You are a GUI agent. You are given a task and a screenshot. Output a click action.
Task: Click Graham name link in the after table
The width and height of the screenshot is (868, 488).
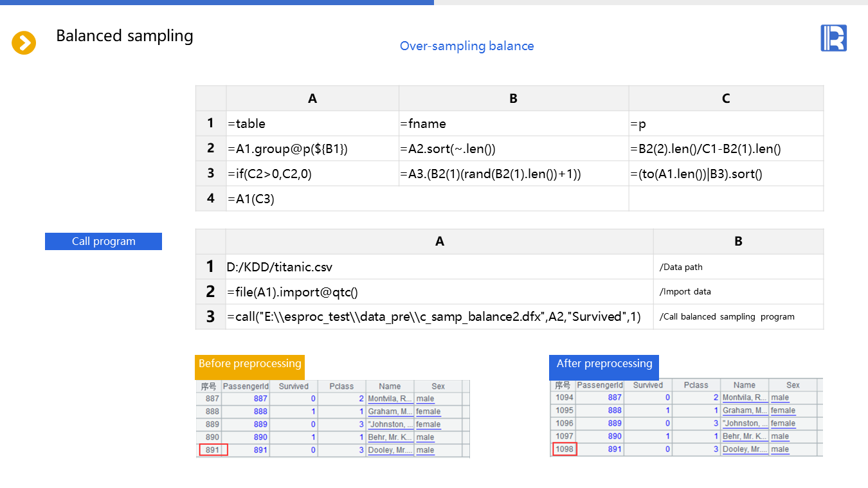coord(744,410)
